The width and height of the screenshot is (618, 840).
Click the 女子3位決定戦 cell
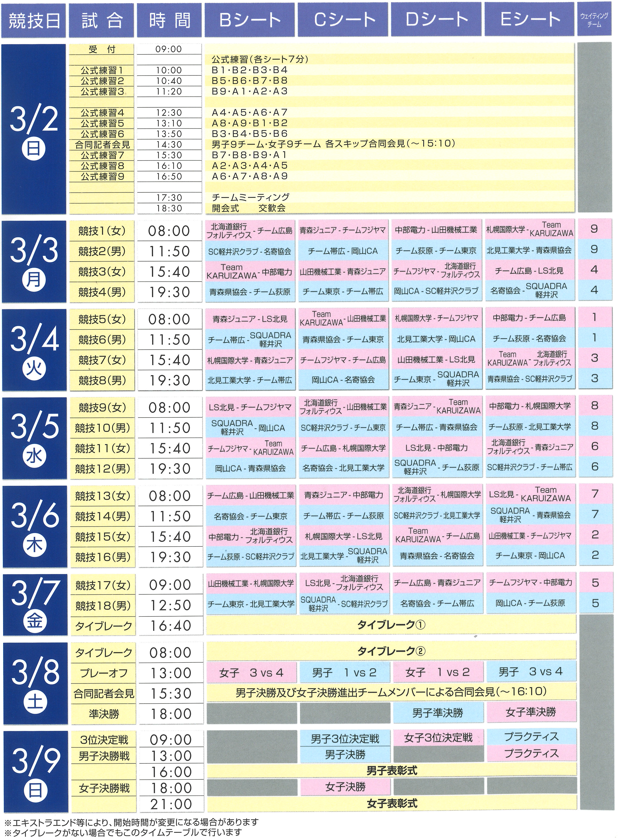click(x=438, y=738)
